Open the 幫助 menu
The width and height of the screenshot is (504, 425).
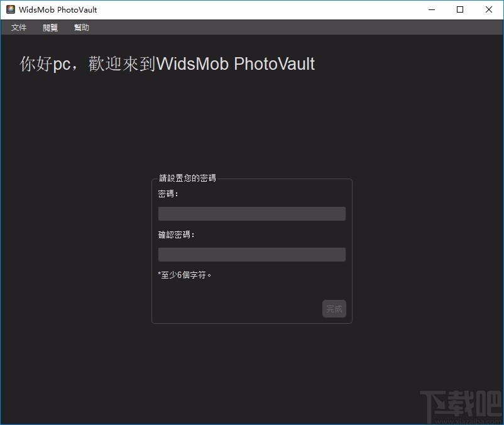coord(81,27)
